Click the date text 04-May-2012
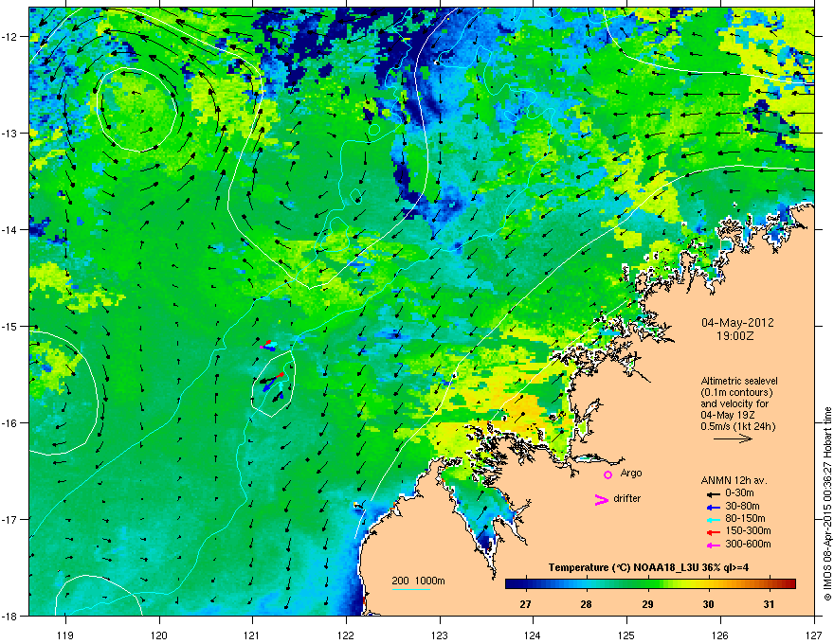834x644 pixels. 737,323
